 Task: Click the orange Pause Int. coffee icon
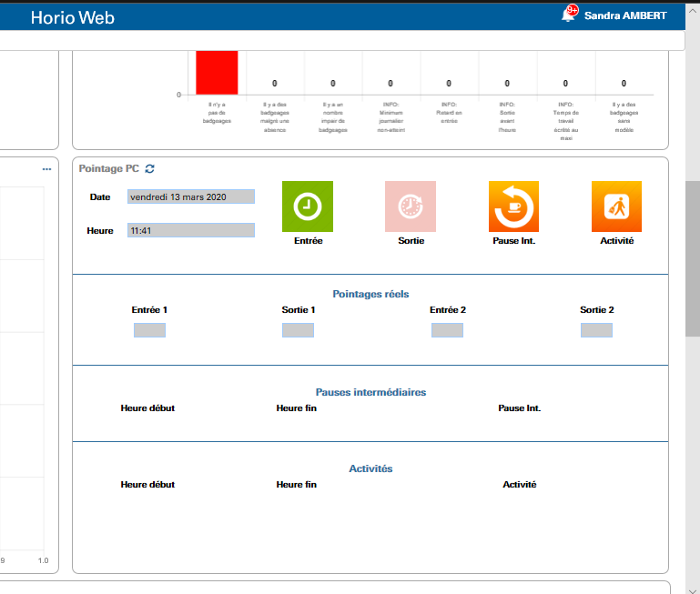pos(513,206)
